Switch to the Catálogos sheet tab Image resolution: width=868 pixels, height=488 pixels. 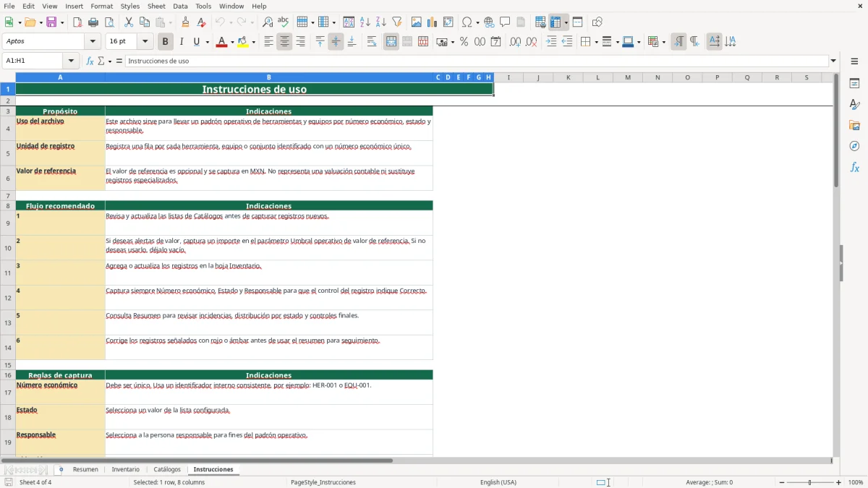[167, 469]
